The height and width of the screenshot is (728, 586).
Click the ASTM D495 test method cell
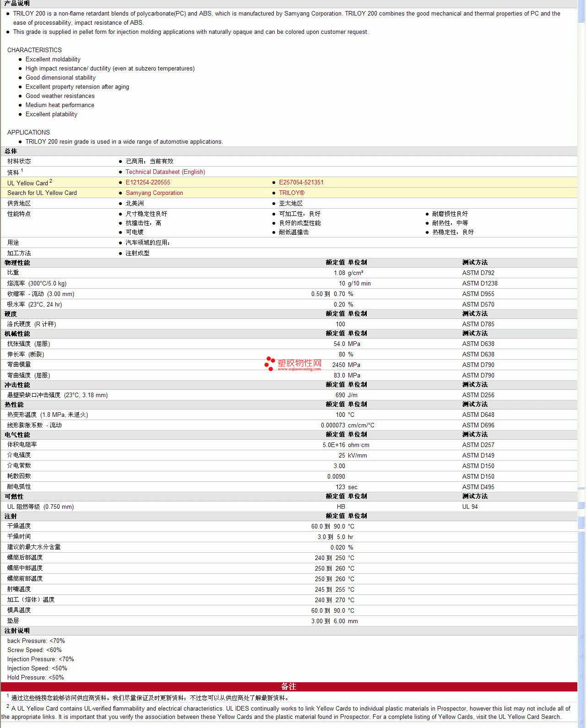(x=478, y=487)
